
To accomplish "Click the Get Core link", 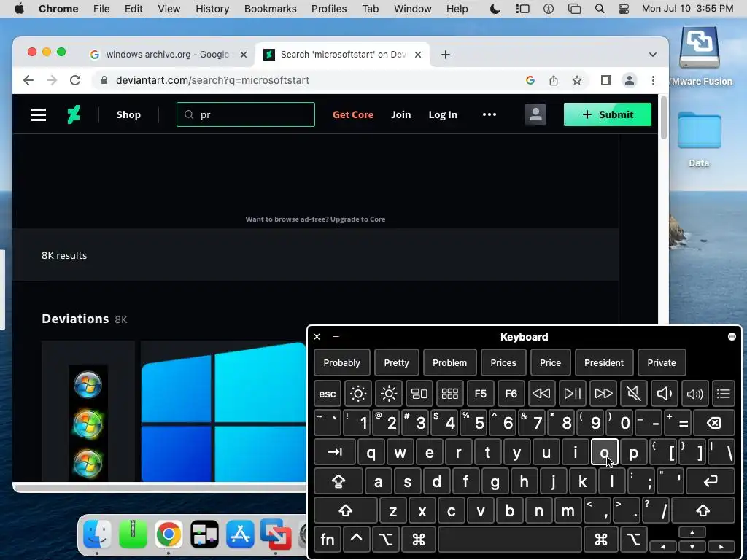I will pyautogui.click(x=353, y=114).
